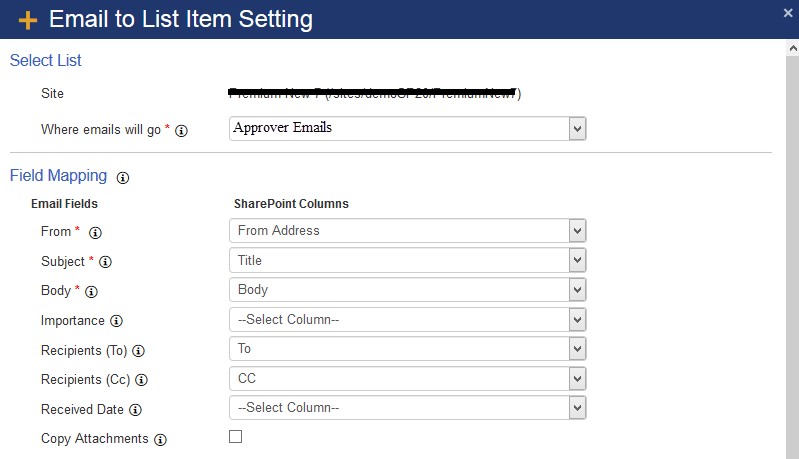Click info icon beside Body field
This screenshot has width=799, height=459.
coord(91,292)
